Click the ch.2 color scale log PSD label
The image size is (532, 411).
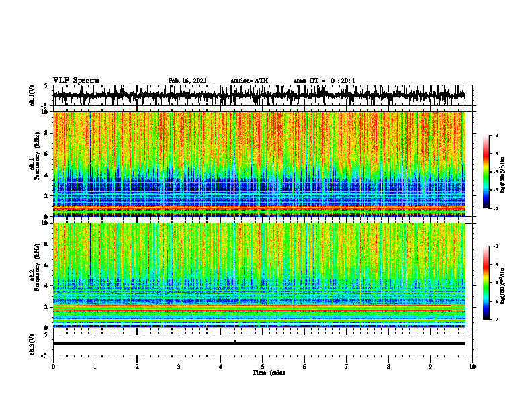[x=503, y=285]
